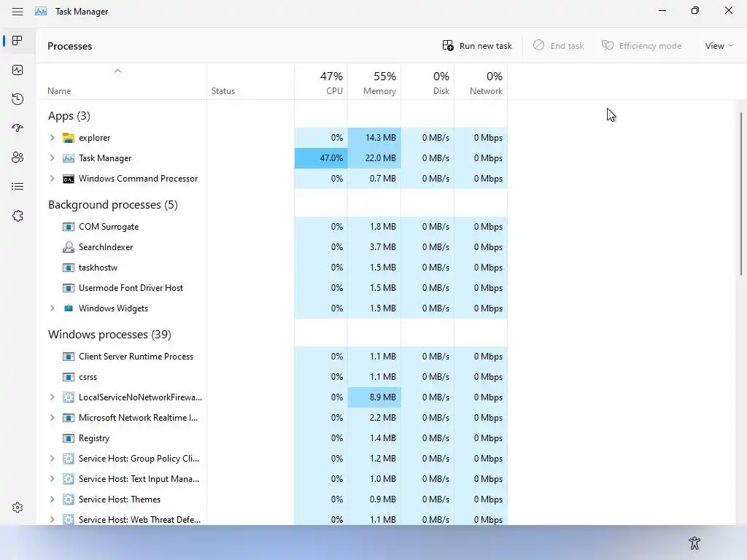Screen dimensions: 747x560
Task: Click the 14.3 MB memory cell for explorer
Action: [374, 138]
